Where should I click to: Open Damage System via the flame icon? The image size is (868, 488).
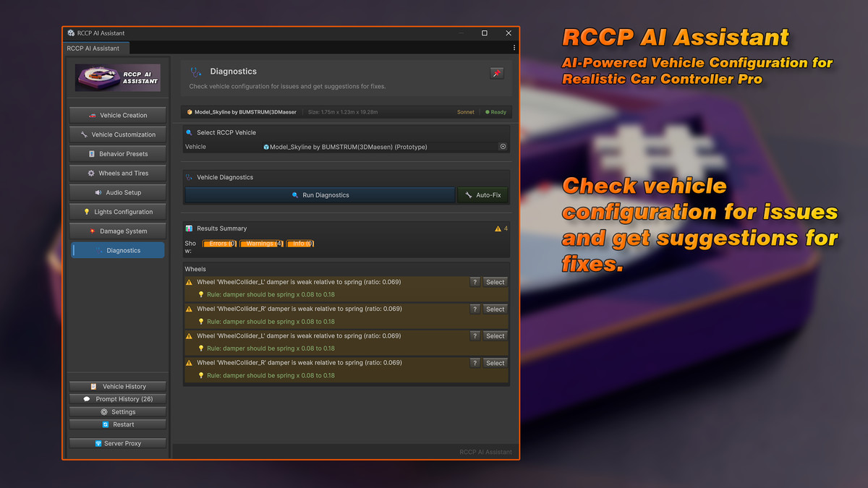click(94, 231)
